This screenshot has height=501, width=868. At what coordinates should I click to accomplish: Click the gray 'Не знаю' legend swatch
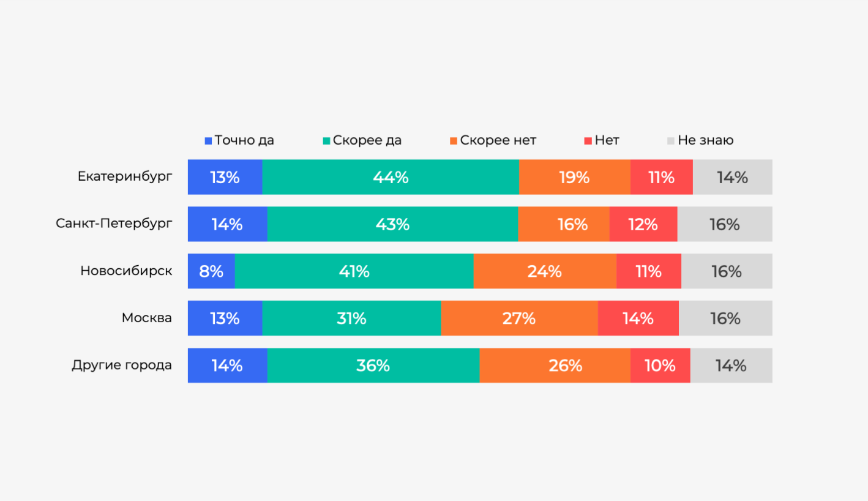pos(671,141)
